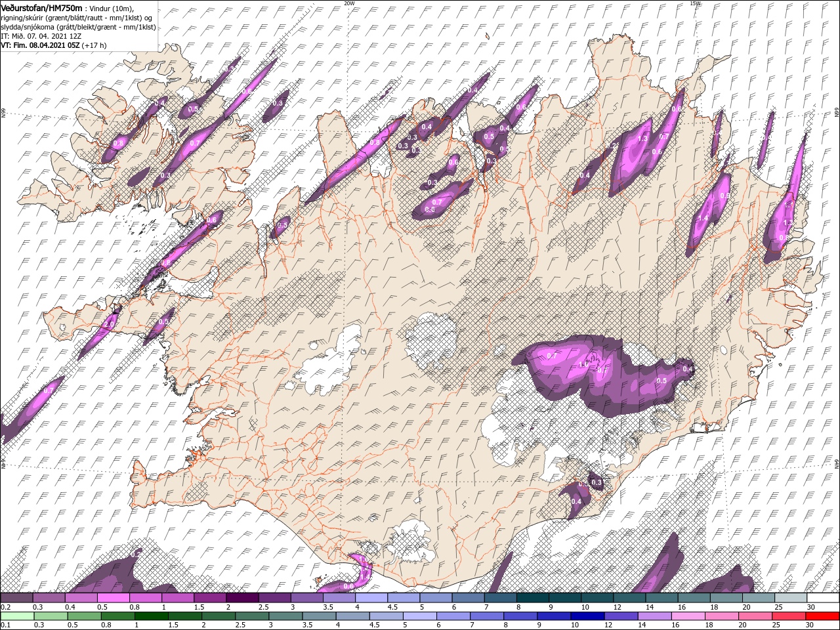
Task: Select the royal blue 8 rain legend swatch
Action: [x=521, y=616]
